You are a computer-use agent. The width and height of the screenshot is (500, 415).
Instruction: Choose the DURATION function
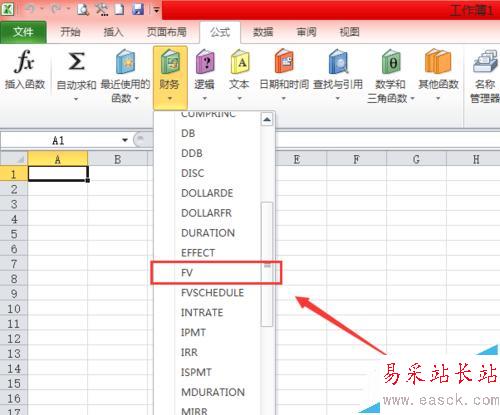[207, 233]
